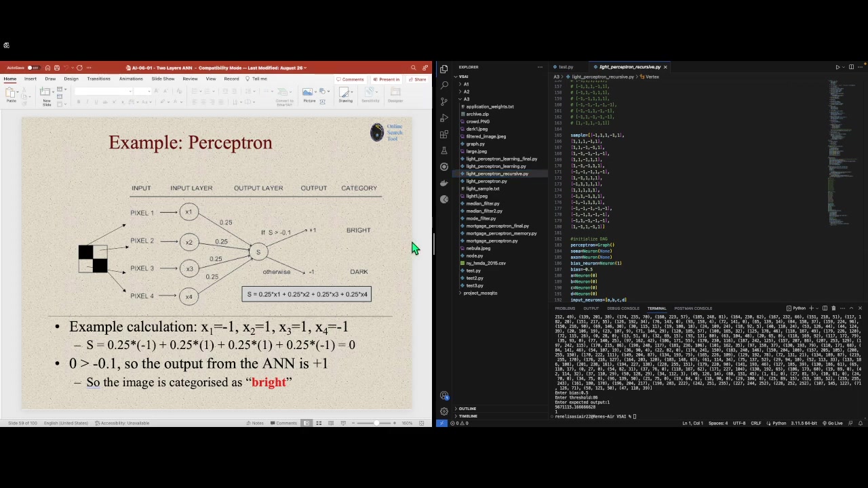Open the DEBUG CONSOLE tab in the panel
This screenshot has width=868, height=488.
[x=623, y=308]
